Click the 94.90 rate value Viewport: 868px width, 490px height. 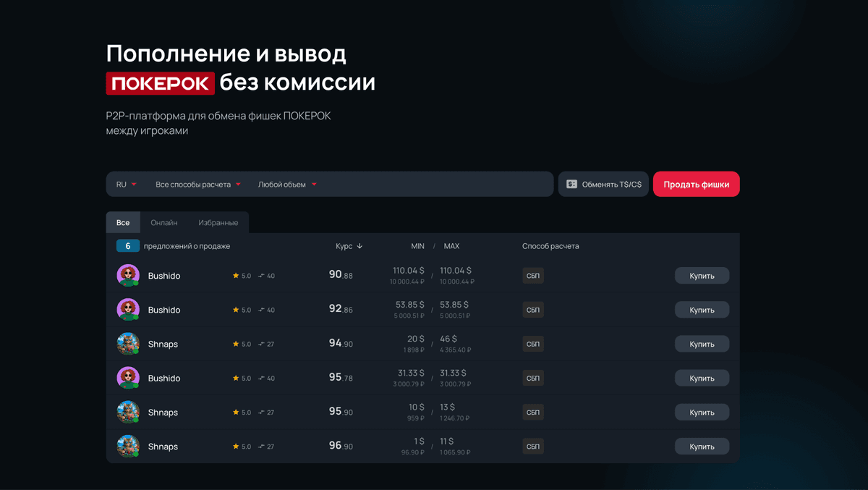[341, 343]
